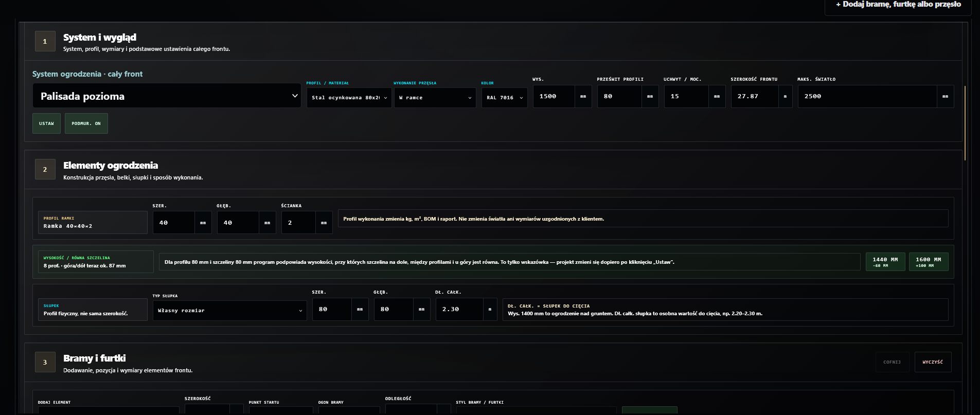Click the COFNIJ button in Bramy i furtki
This screenshot has width=980, height=415.
(x=892, y=362)
